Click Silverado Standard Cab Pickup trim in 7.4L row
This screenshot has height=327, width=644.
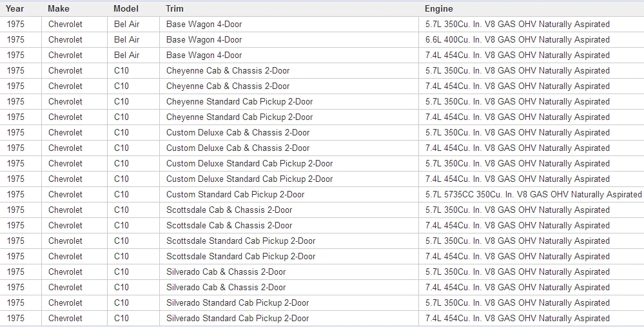pos(289,319)
